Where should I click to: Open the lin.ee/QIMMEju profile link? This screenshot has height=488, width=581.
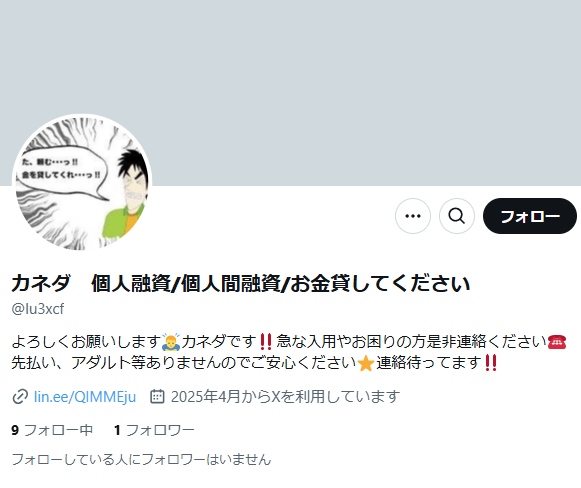pyautogui.click(x=85, y=396)
